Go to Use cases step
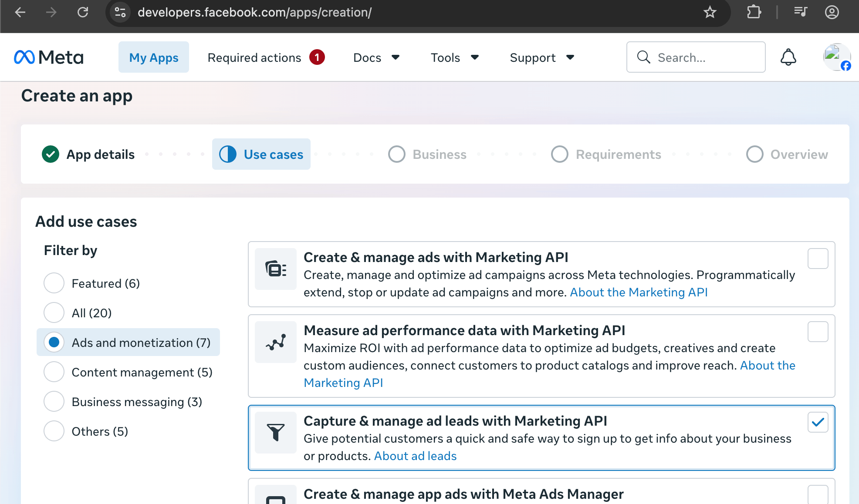Viewport: 859px width, 504px height. pyautogui.click(x=261, y=154)
